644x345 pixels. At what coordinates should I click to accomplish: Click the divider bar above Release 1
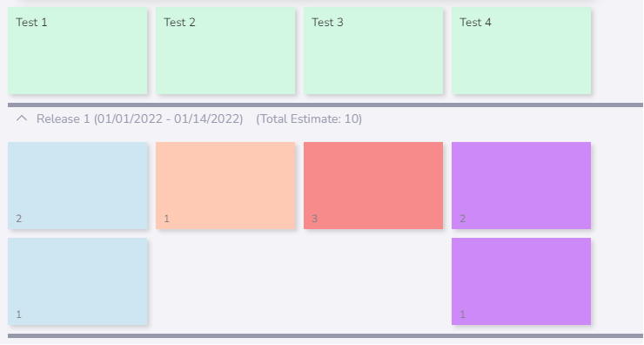pyautogui.click(x=325, y=105)
